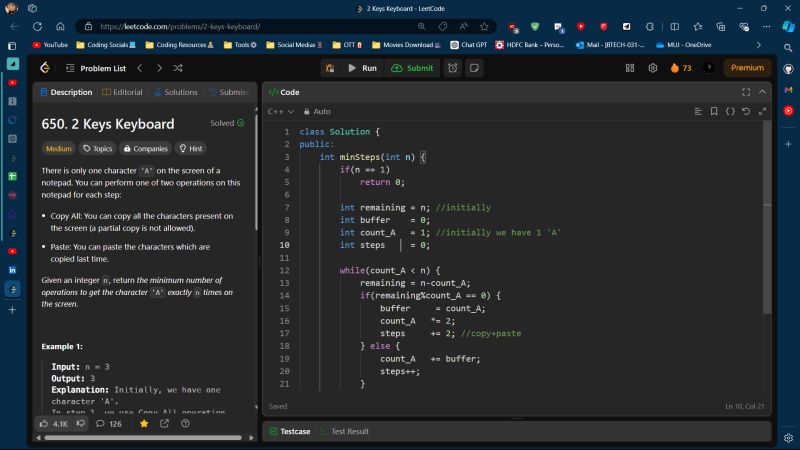Switch to the Test Result tab
This screenshot has width=800, height=450.
pos(344,431)
